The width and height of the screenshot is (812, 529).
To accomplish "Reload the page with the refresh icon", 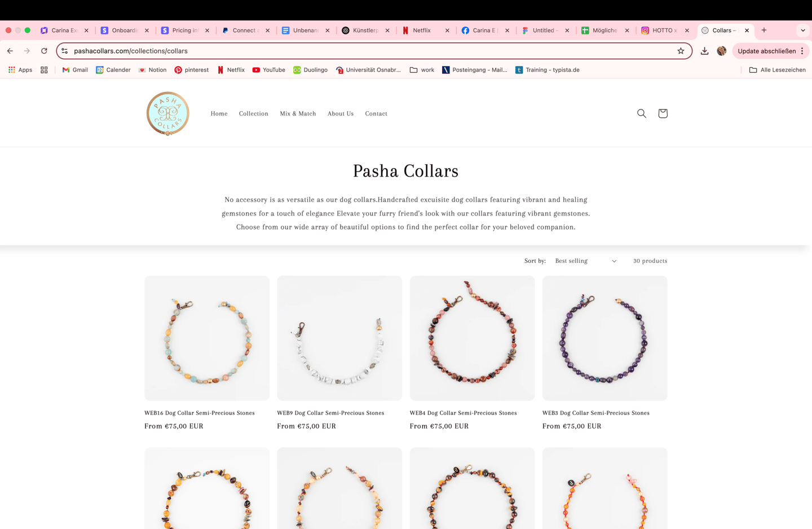I will click(44, 51).
